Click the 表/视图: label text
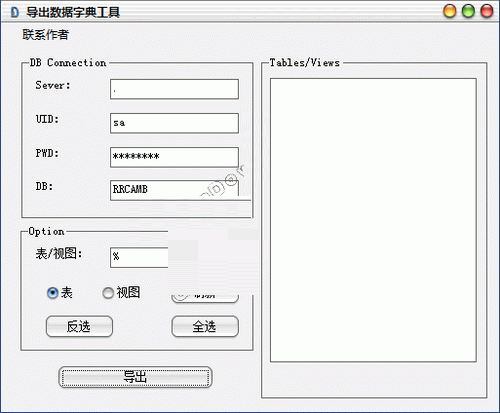 point(59,254)
